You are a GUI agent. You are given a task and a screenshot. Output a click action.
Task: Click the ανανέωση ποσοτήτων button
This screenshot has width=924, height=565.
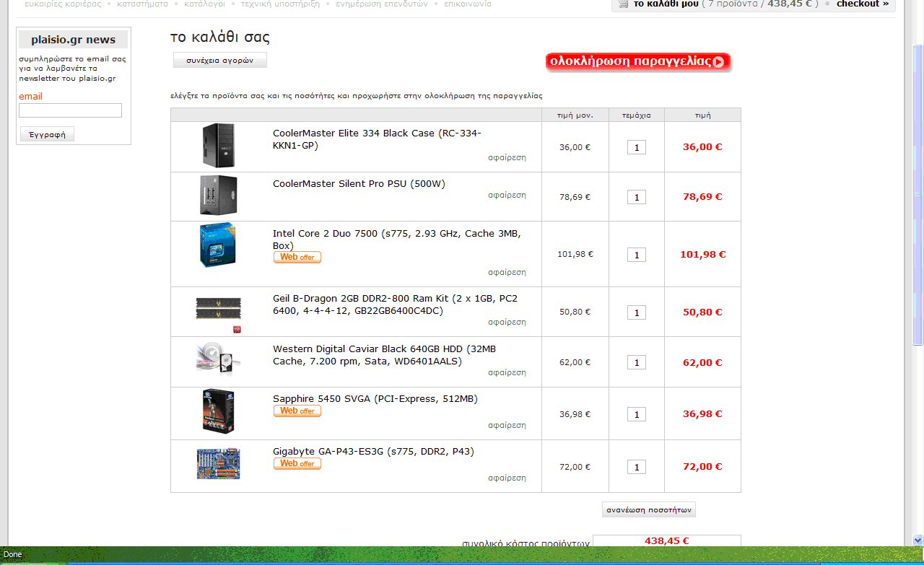pos(649,509)
